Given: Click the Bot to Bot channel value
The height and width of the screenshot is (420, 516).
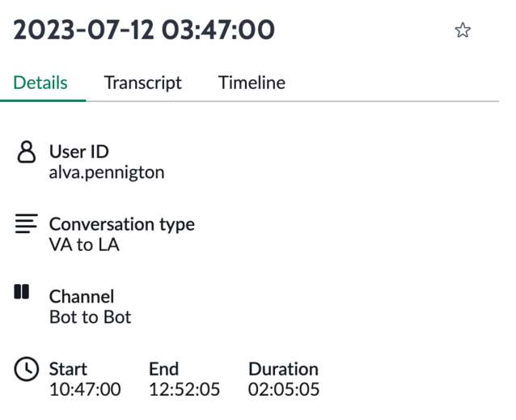Looking at the screenshot, I should click(90, 317).
